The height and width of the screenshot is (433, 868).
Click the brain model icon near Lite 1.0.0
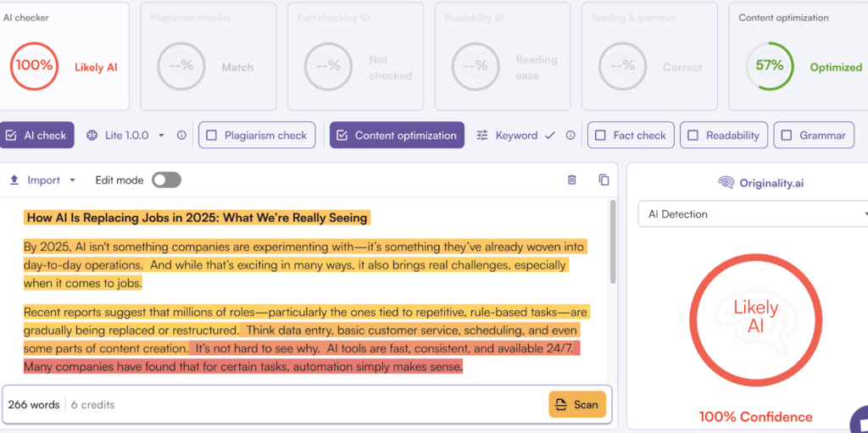point(92,135)
